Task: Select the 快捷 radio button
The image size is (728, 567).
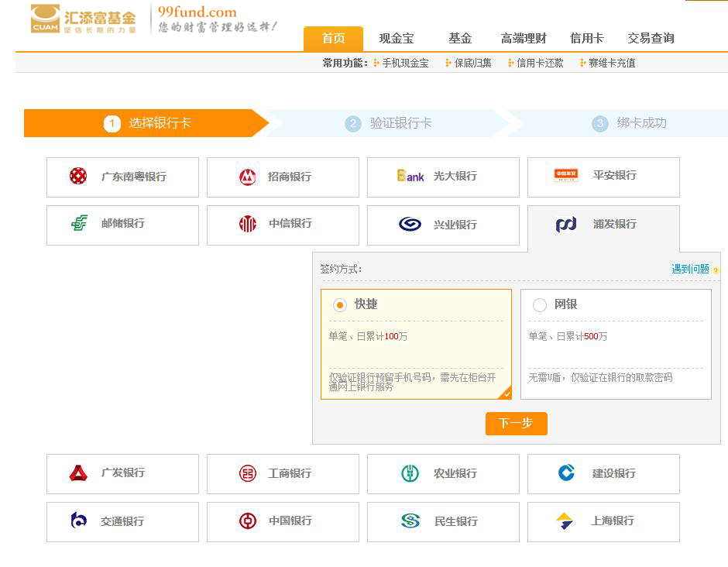Action: click(x=339, y=305)
